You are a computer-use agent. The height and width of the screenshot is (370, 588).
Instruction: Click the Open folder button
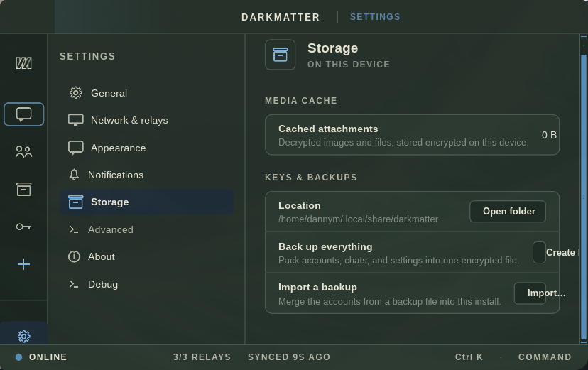click(508, 212)
